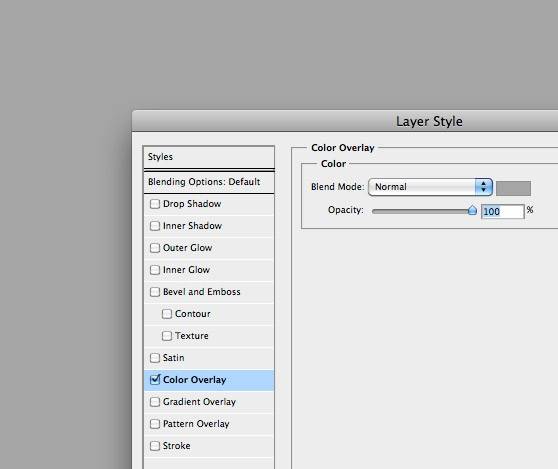Check the Pattern Overlay box
Image resolution: width=558 pixels, height=469 pixels.
(155, 424)
